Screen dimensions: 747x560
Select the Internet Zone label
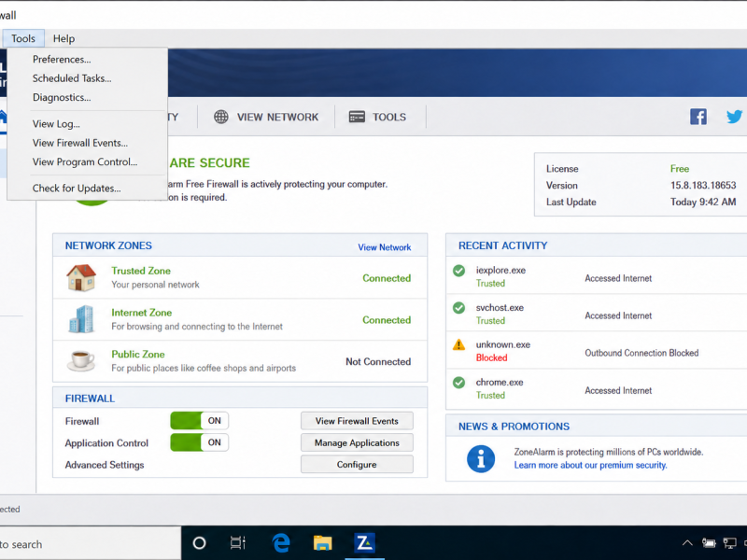142,313
